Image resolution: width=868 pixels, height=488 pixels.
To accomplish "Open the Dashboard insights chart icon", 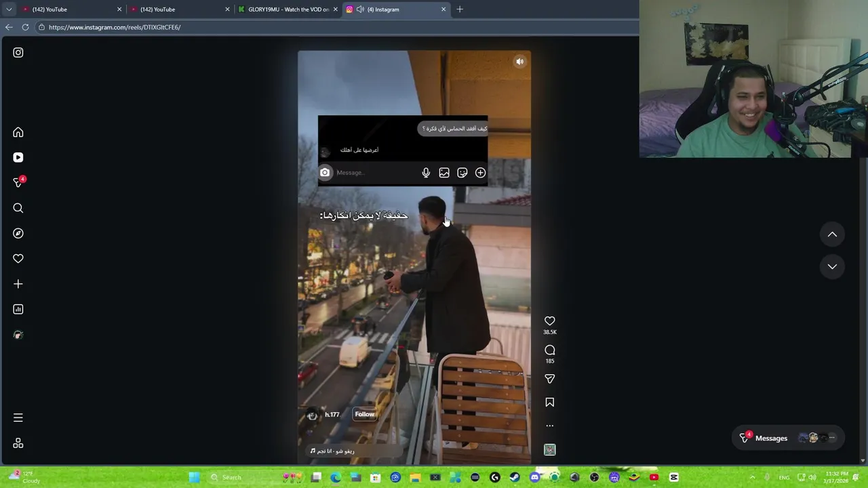I will pos(18,309).
